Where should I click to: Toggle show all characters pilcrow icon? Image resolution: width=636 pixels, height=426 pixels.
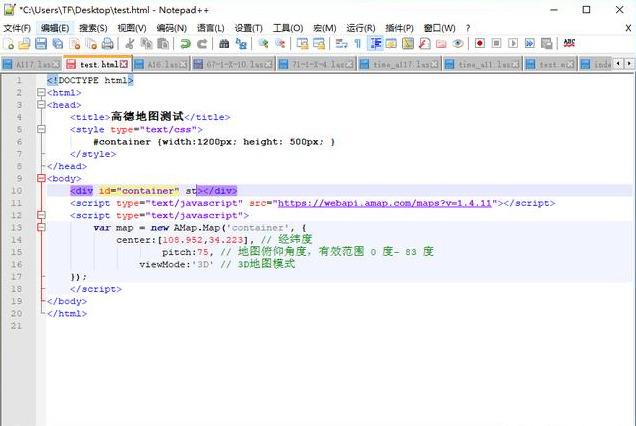pos(358,43)
